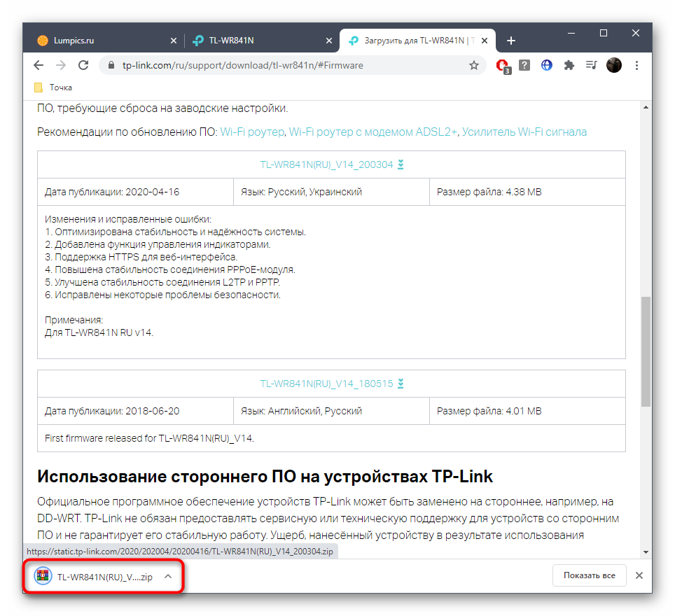Click the address bar URL
675x616 pixels.
click(242, 65)
